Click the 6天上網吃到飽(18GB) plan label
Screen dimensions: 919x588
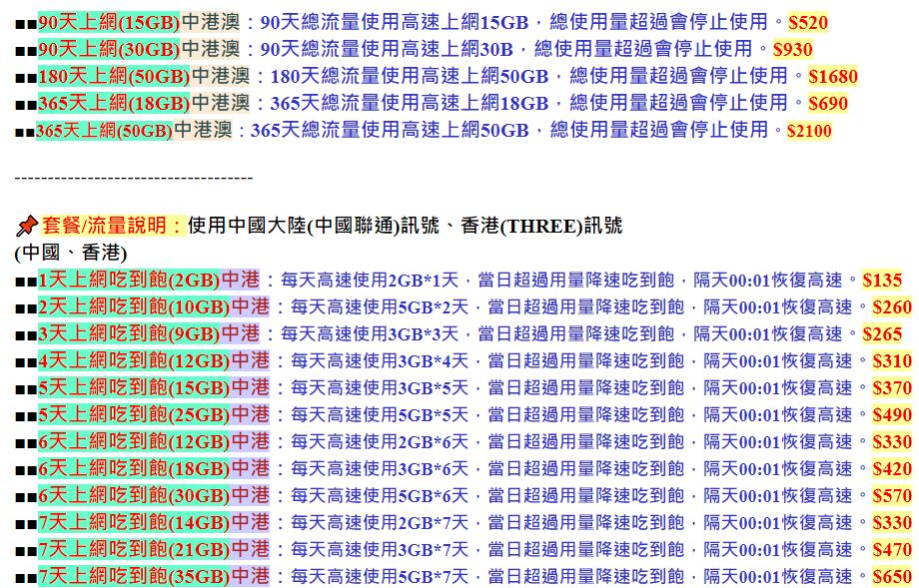click(x=134, y=468)
